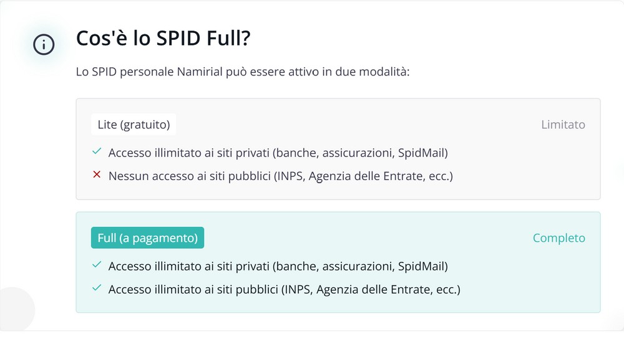Click the red X icon in the Lite card

(97, 176)
